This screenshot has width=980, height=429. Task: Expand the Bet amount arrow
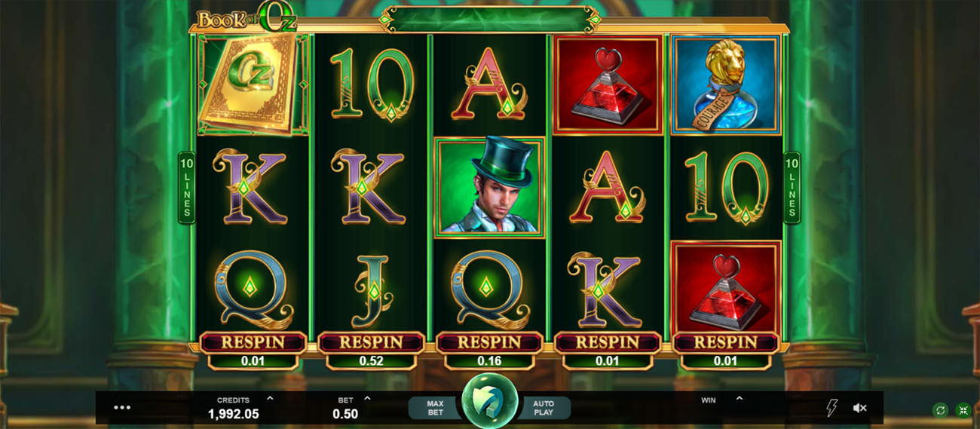coord(367,398)
